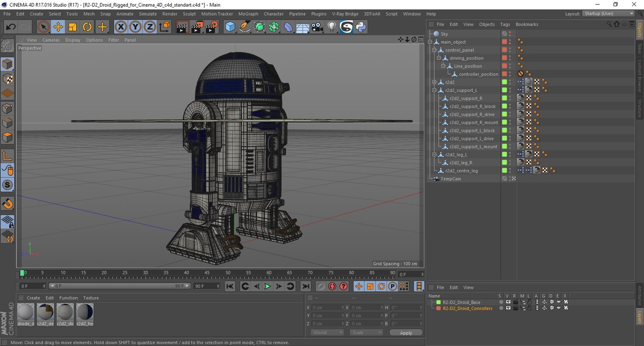Toggle X axis lock

pos(121,27)
